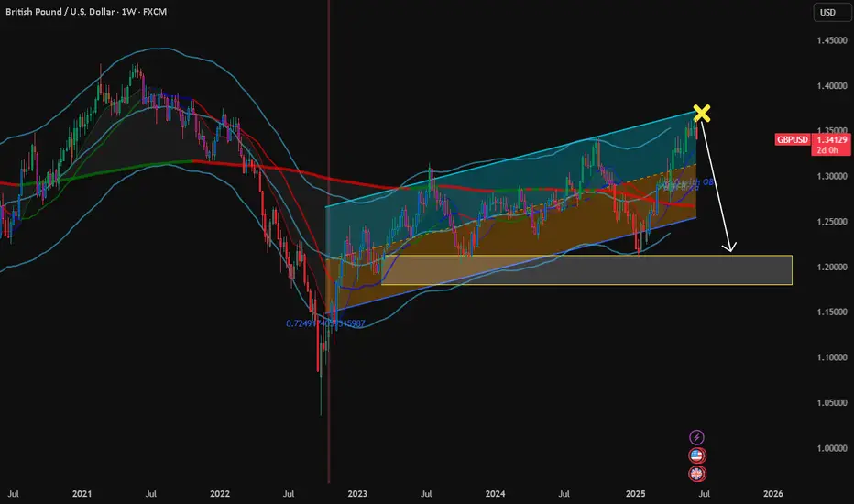
Task: Select the yellow-bordered gray rectangle zone
Action: pos(586,269)
